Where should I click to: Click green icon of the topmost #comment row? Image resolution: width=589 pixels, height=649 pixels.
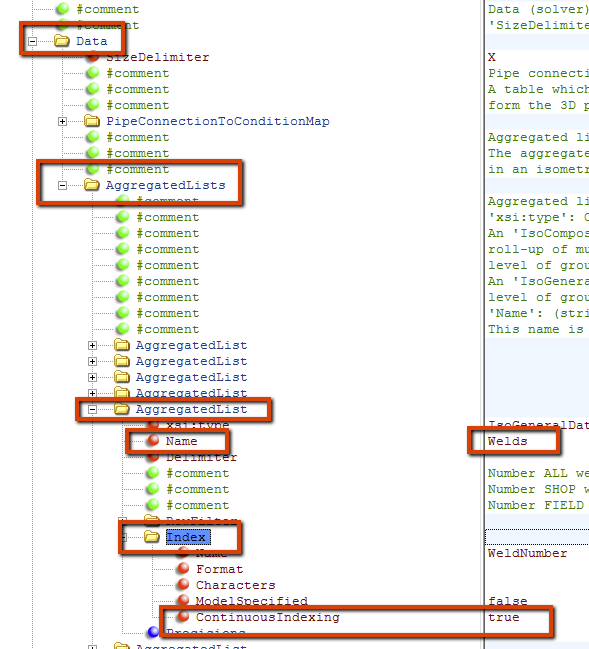(63, 9)
